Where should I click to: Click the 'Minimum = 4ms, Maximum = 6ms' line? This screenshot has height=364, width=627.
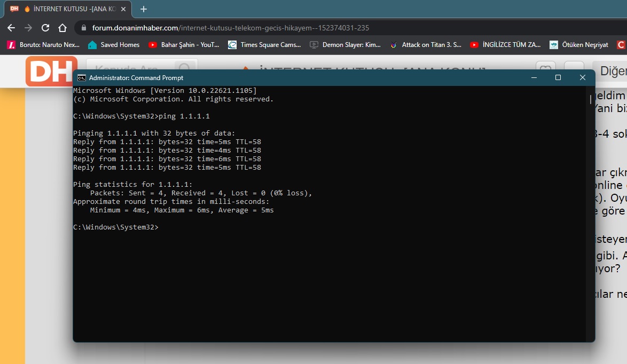pyautogui.click(x=182, y=210)
